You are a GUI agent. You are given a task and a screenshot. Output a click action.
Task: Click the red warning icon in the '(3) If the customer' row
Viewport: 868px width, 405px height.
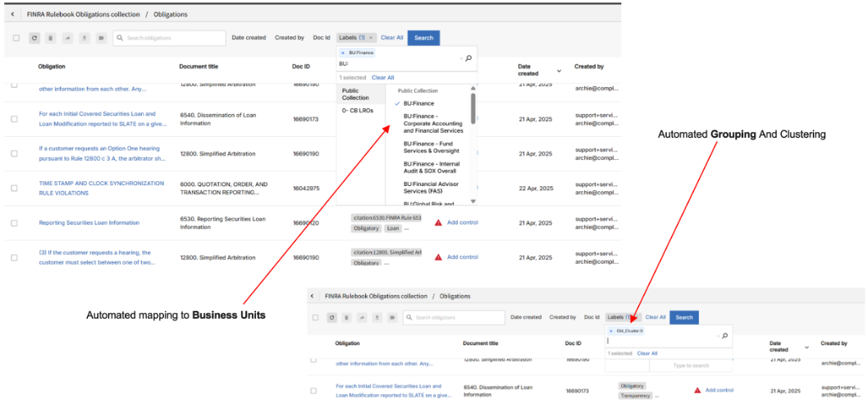coord(438,257)
